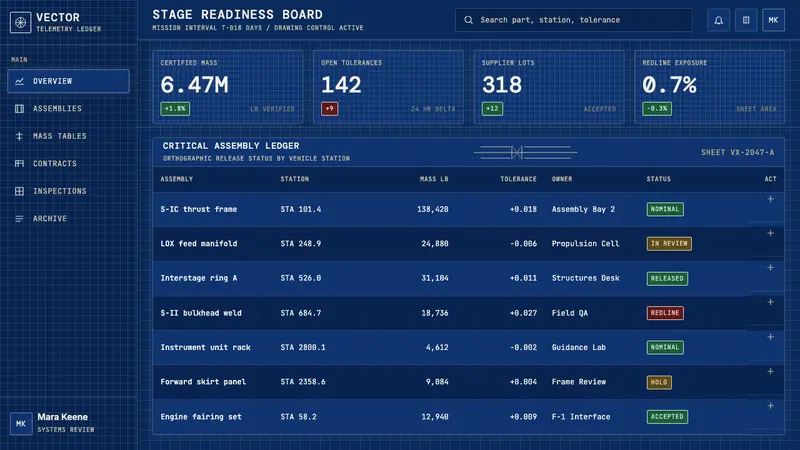Click station STA 684.7
This screenshot has width=800, height=450.
(301, 313)
